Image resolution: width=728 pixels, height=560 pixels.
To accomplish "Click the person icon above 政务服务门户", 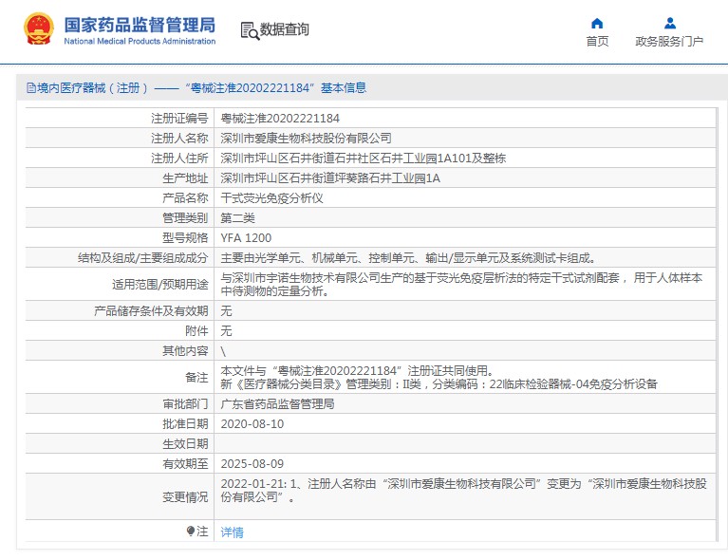I will [669, 23].
